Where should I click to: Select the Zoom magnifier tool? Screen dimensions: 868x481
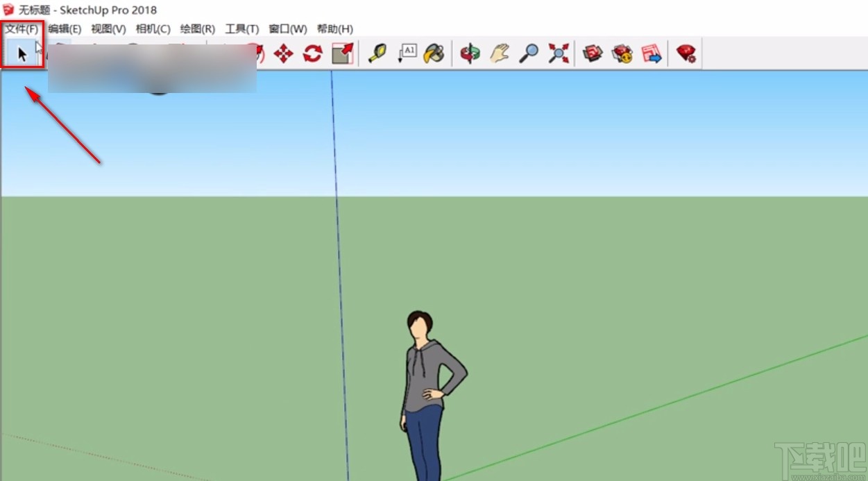click(x=529, y=53)
